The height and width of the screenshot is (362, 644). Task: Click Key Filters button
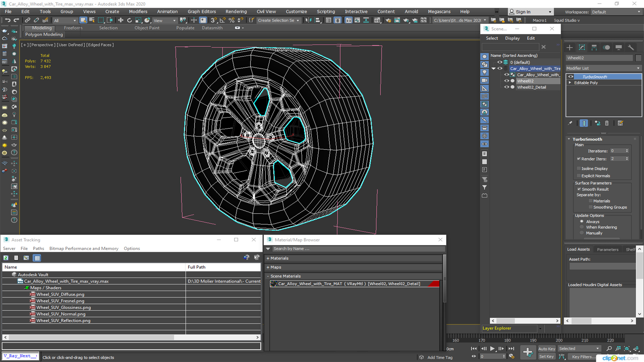coord(583,357)
